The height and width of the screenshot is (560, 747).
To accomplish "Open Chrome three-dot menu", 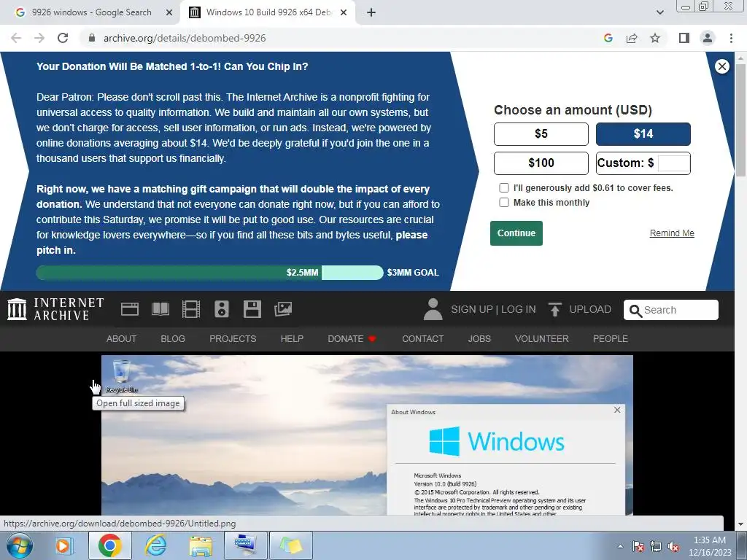I will [731, 38].
